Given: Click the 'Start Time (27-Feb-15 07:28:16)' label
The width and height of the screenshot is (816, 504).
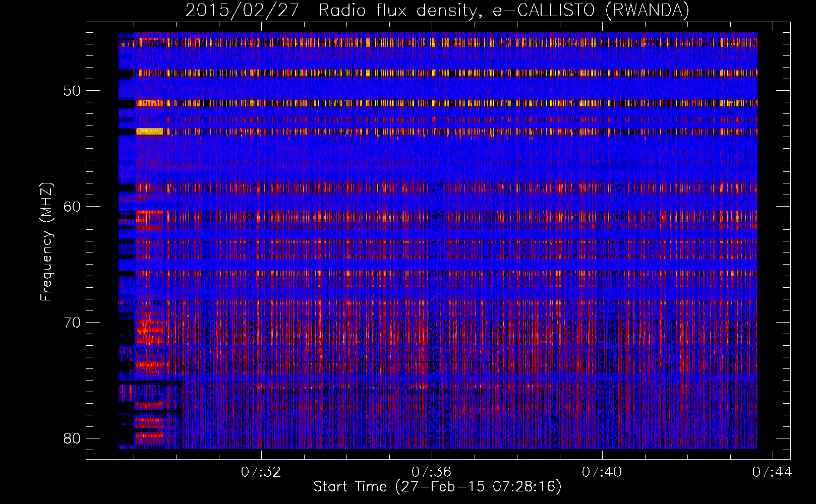Looking at the screenshot, I should coord(437,487).
